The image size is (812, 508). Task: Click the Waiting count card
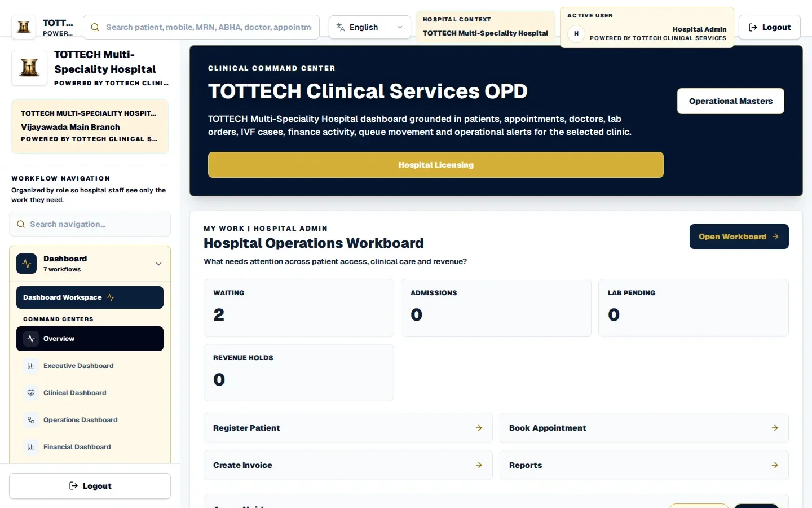tap(299, 308)
